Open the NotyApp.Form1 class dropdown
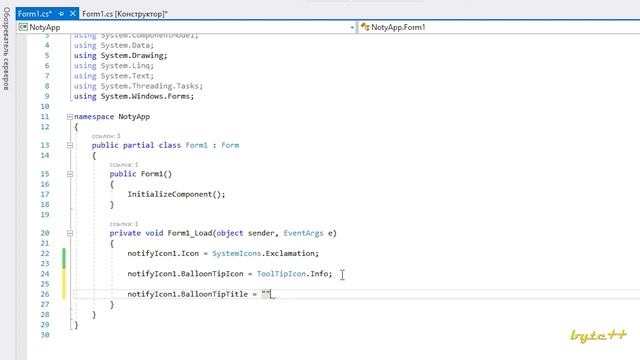Viewport: 640px width, 360px height. pos(500,27)
